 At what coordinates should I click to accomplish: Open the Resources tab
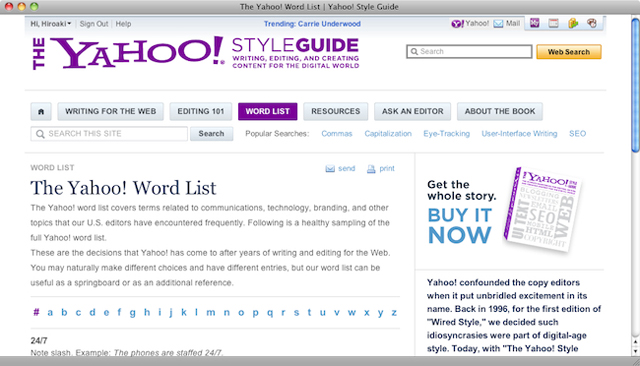tap(336, 111)
